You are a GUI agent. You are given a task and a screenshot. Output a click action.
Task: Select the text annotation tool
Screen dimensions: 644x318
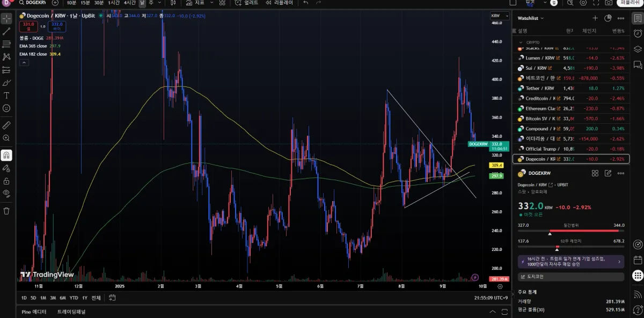tap(6, 95)
